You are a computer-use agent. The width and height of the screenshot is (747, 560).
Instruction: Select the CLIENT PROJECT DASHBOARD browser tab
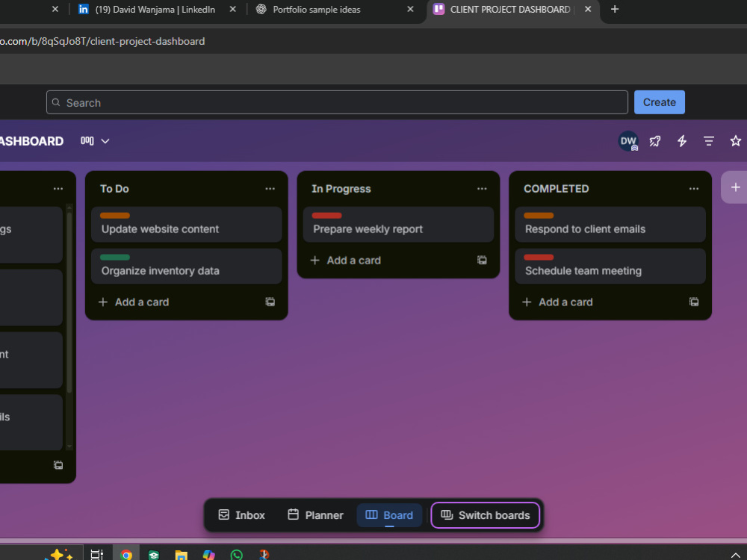509,10
